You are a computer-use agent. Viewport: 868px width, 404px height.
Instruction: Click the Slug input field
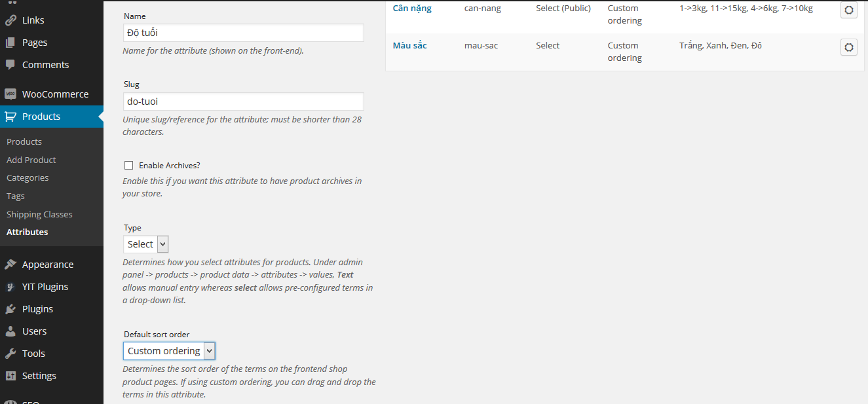pos(243,101)
